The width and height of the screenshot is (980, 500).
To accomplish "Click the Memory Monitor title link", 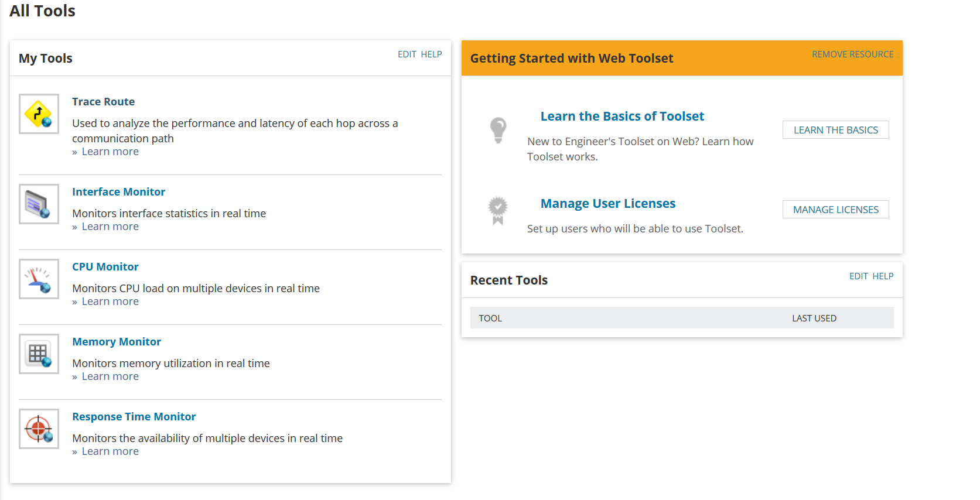I will click(117, 341).
